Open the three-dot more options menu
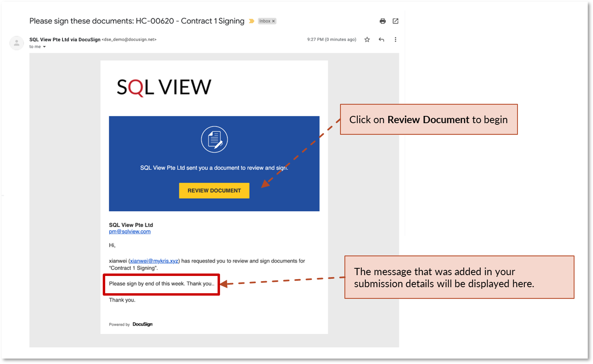Image resolution: width=593 pixels, height=364 pixels. point(395,40)
